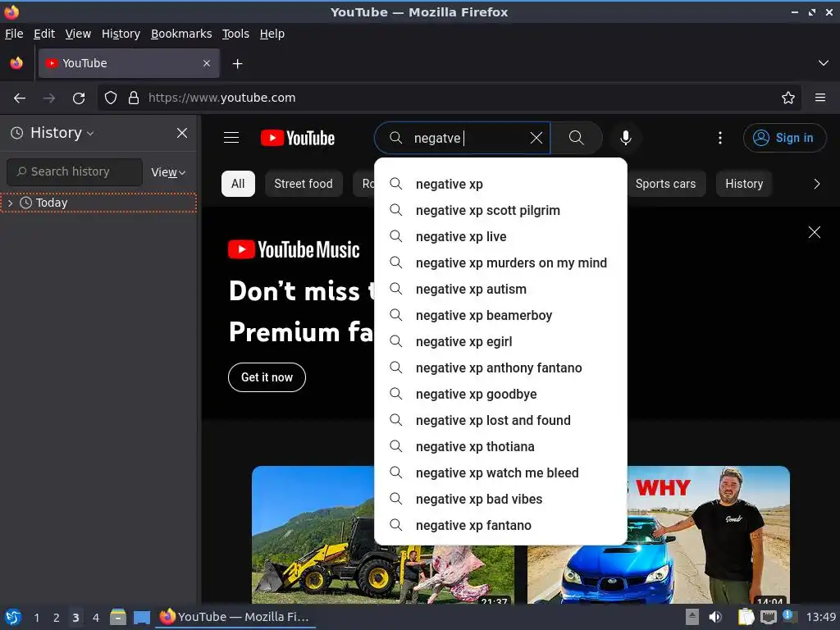Open the Edit menu
Screen dimensions: 840x630
44,34
